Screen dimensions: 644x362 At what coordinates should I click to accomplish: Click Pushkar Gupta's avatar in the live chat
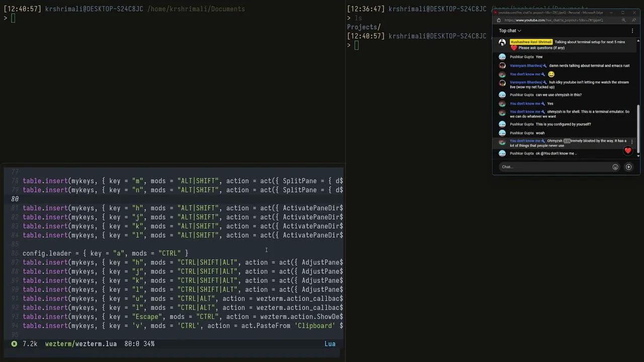click(502, 57)
